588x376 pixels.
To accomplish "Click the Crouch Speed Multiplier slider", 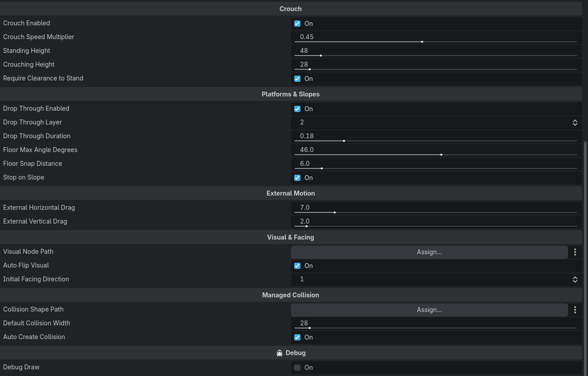I will point(436,42).
